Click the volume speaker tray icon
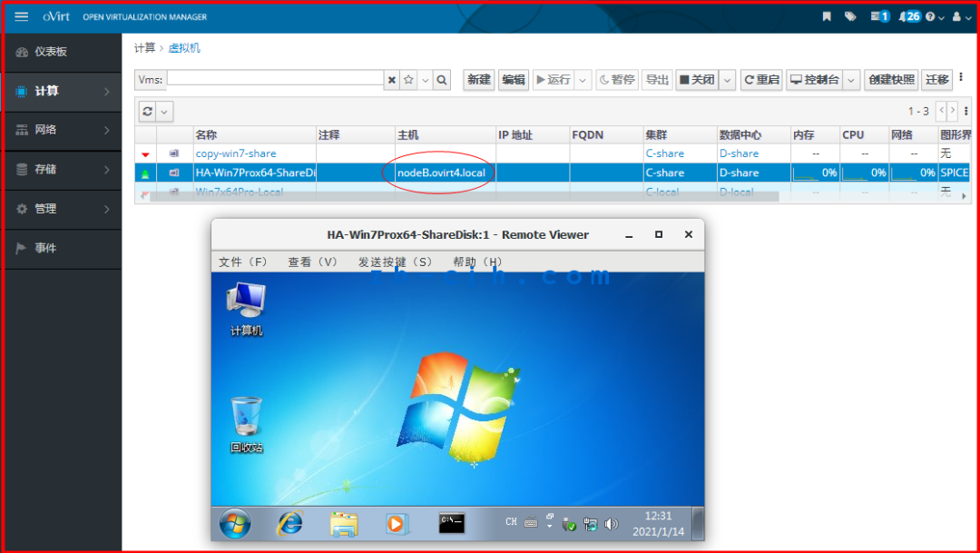980x553 pixels. (612, 524)
